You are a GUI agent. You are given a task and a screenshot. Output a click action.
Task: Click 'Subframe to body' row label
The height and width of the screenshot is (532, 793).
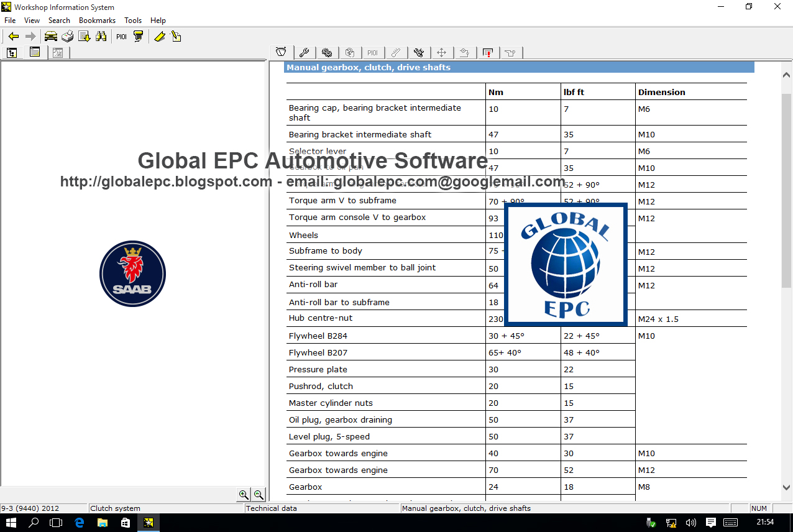coord(326,250)
